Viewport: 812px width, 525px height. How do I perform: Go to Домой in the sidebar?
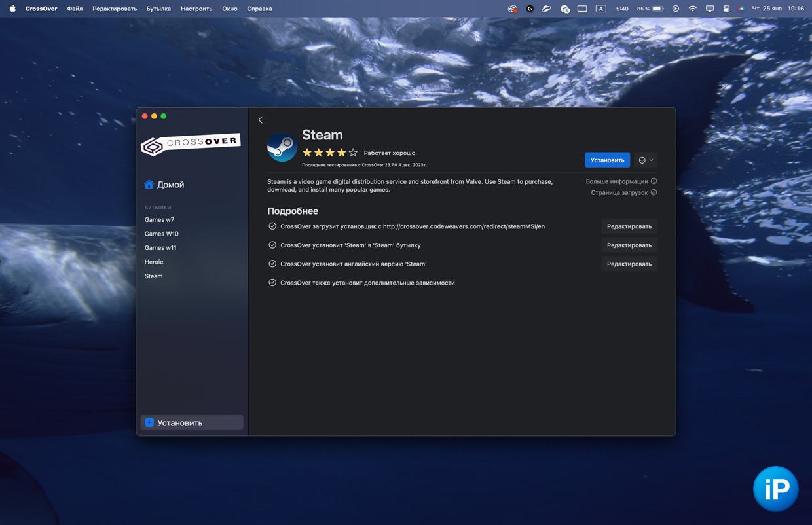(x=170, y=185)
